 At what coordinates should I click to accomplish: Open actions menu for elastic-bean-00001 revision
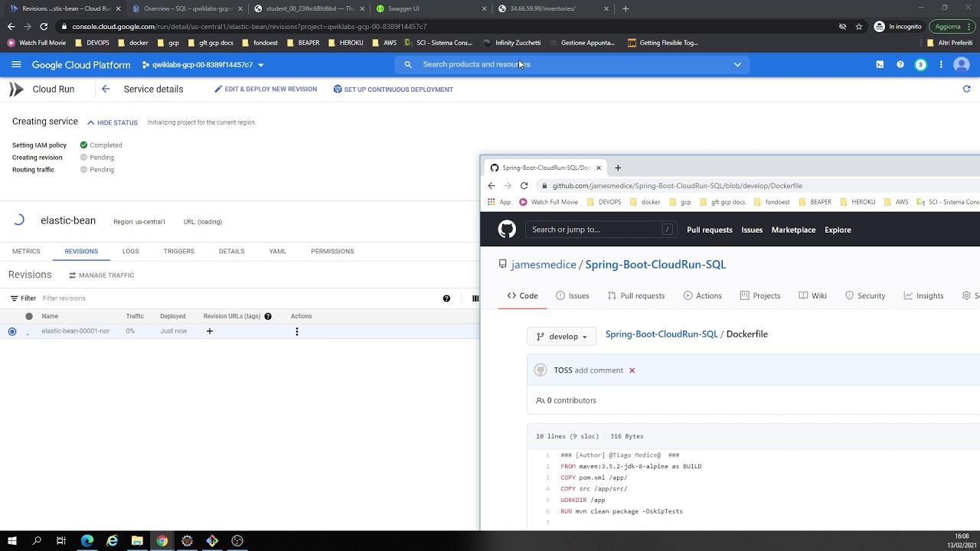tap(297, 331)
